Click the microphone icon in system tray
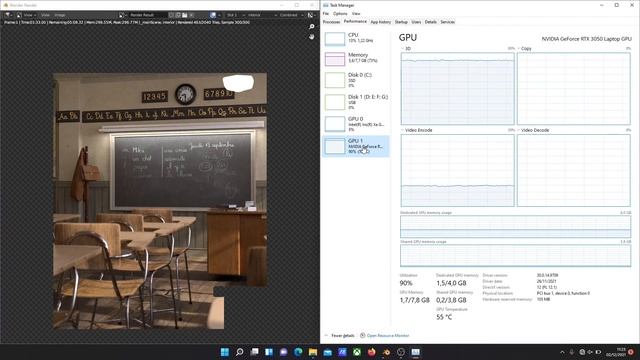 pos(571,352)
